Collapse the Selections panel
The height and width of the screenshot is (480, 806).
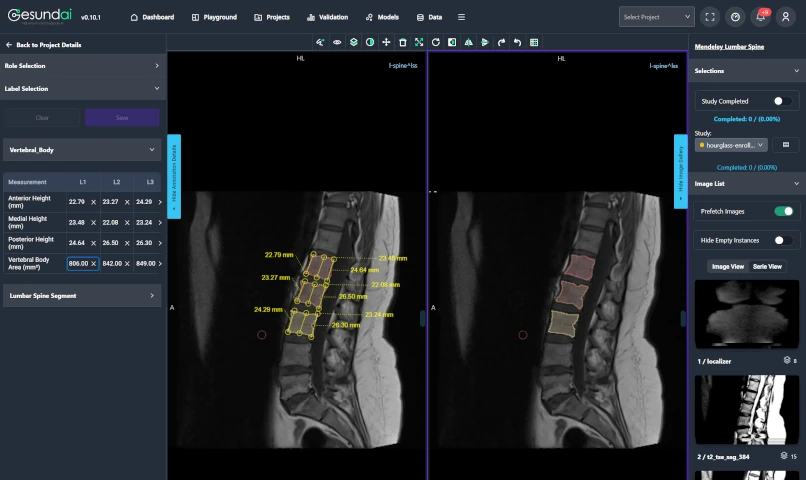point(746,70)
